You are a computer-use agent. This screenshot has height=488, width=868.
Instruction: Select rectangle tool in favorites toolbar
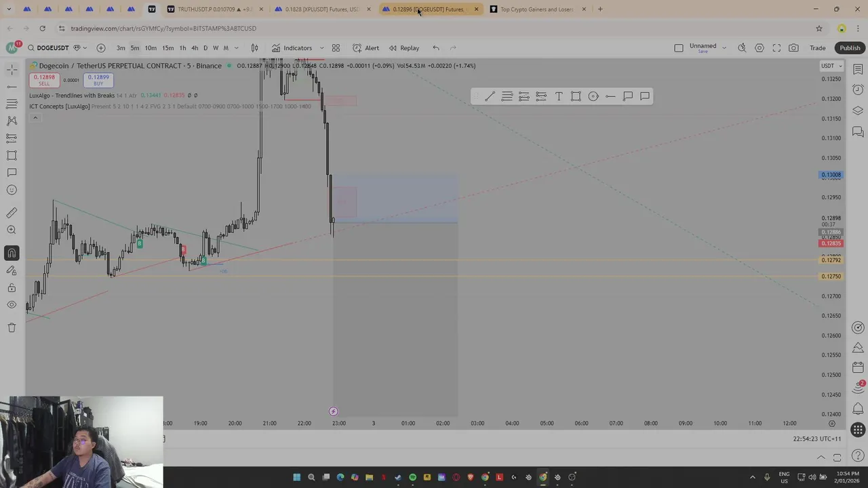pyautogui.click(x=576, y=96)
